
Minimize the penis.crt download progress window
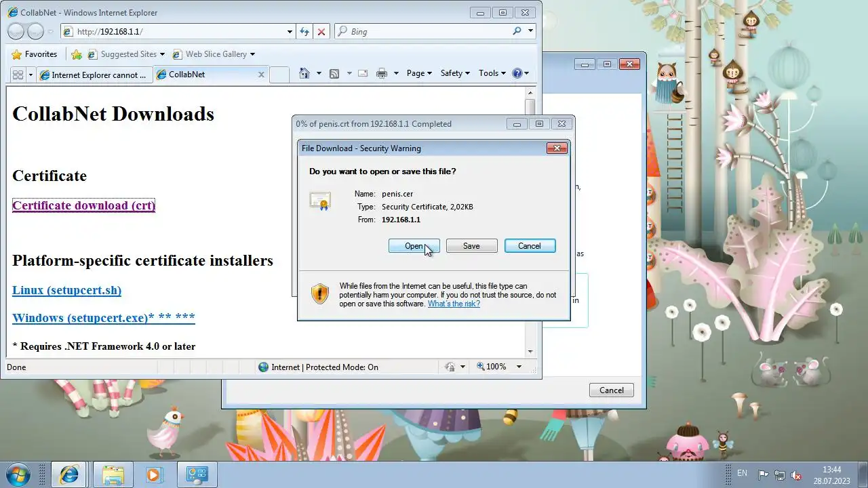click(517, 123)
